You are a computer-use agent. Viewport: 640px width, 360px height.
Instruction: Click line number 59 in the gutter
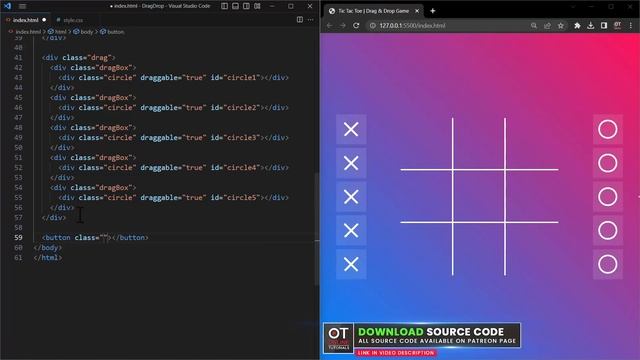tap(18, 238)
